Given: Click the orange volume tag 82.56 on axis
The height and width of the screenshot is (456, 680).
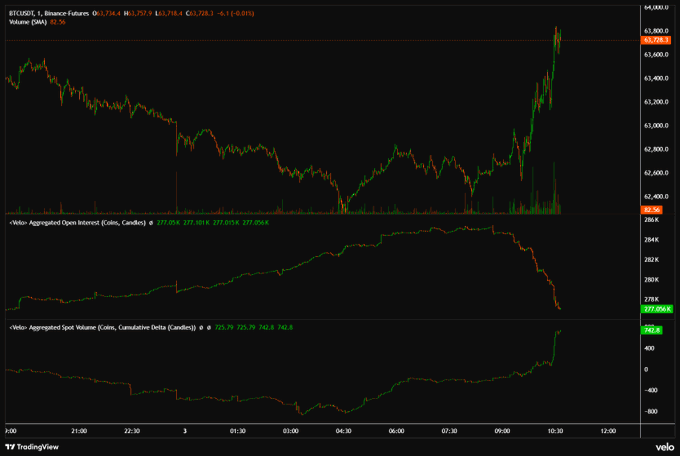Looking at the screenshot, I should (651, 210).
